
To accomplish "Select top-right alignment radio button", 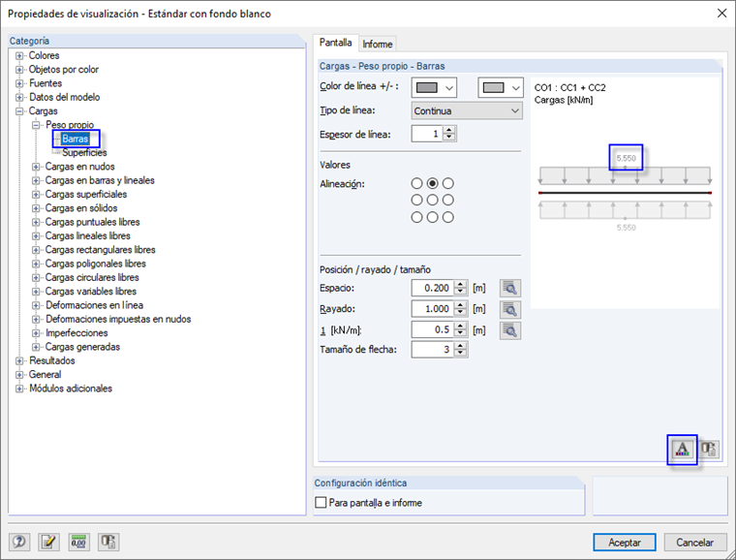I will 448,183.
